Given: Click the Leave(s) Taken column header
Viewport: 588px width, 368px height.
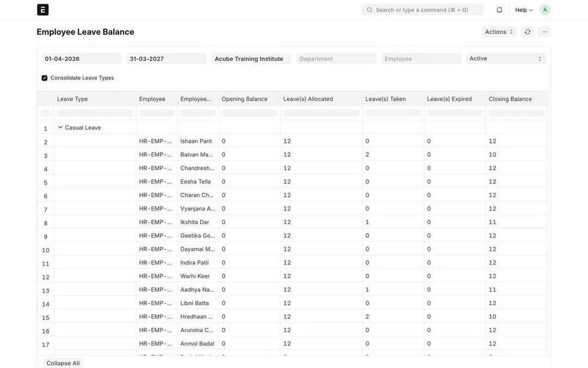Looking at the screenshot, I should click(393, 99).
